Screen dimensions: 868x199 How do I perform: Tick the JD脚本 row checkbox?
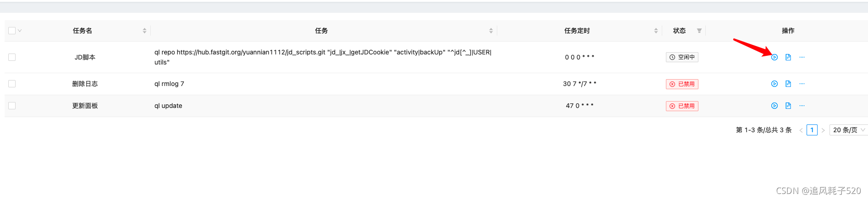pos(12,57)
